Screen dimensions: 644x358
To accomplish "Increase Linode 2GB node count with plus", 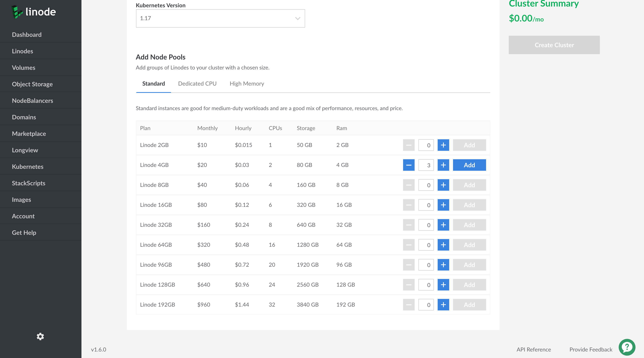I will pyautogui.click(x=443, y=145).
